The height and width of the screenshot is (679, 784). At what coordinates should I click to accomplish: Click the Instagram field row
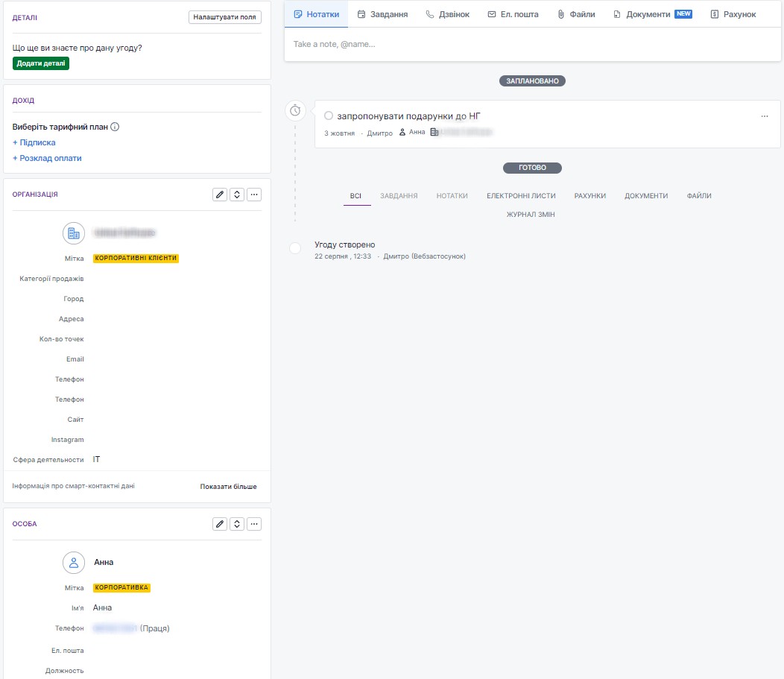click(137, 440)
